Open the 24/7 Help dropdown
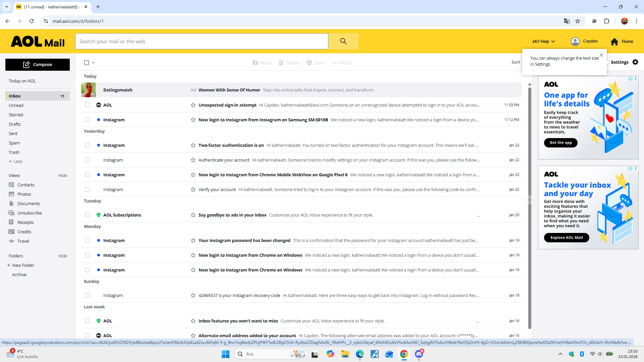The image size is (644, 362). 543,42
